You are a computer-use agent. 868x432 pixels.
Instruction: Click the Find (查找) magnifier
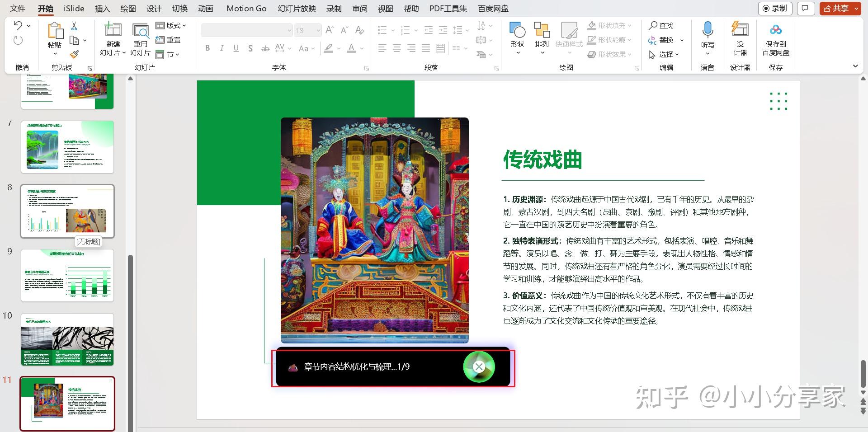(661, 25)
